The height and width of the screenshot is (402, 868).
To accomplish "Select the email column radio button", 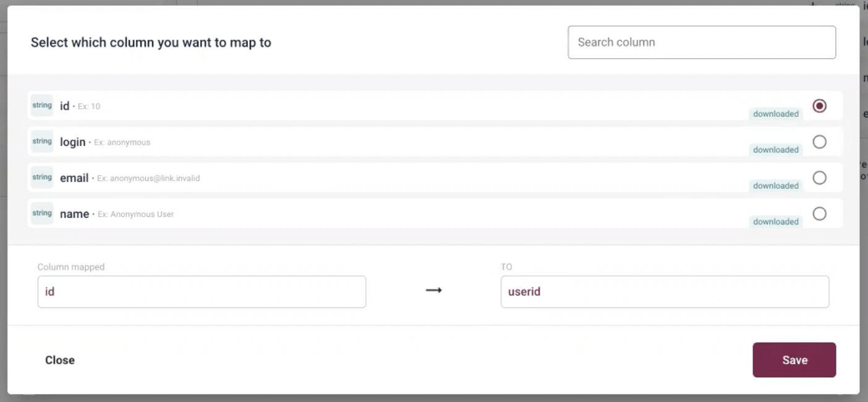I will 819,177.
